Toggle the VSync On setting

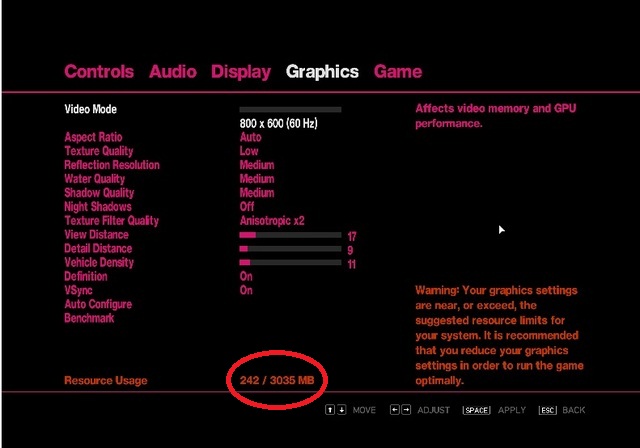246,290
